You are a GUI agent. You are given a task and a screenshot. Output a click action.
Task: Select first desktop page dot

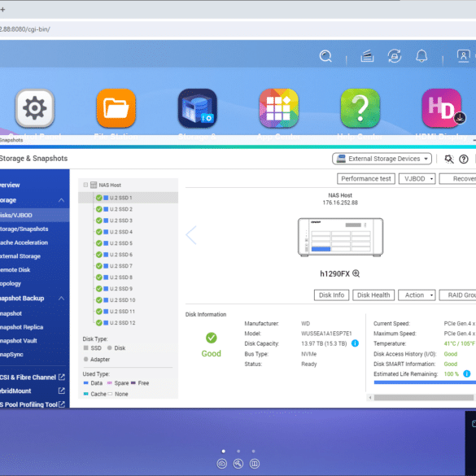224,451
